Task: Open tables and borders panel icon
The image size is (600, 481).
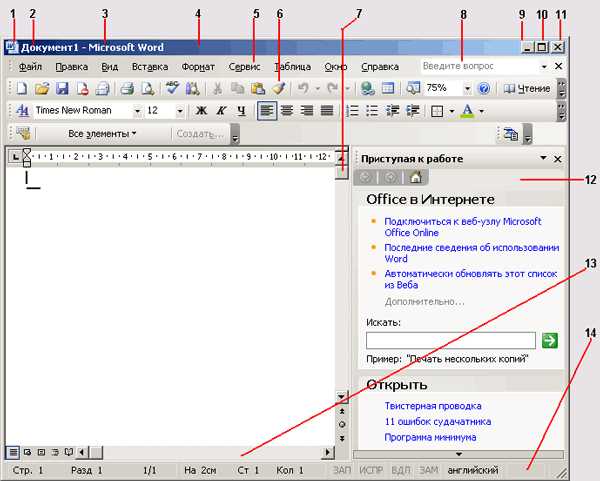Action: [x=388, y=89]
